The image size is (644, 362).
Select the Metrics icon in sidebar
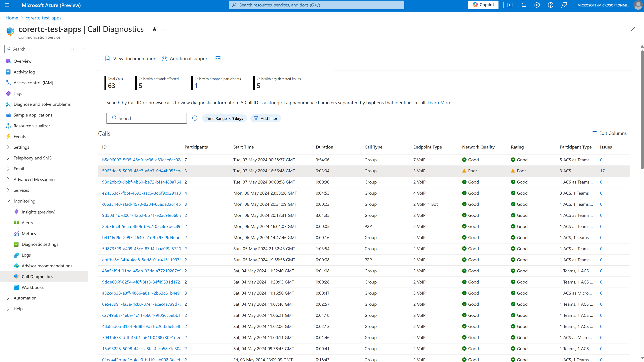coord(16,233)
